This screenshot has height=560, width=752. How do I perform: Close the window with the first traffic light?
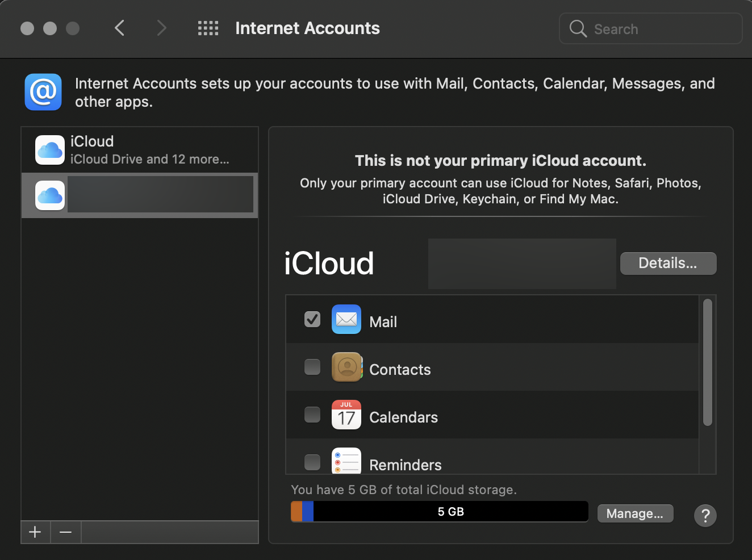pyautogui.click(x=27, y=28)
